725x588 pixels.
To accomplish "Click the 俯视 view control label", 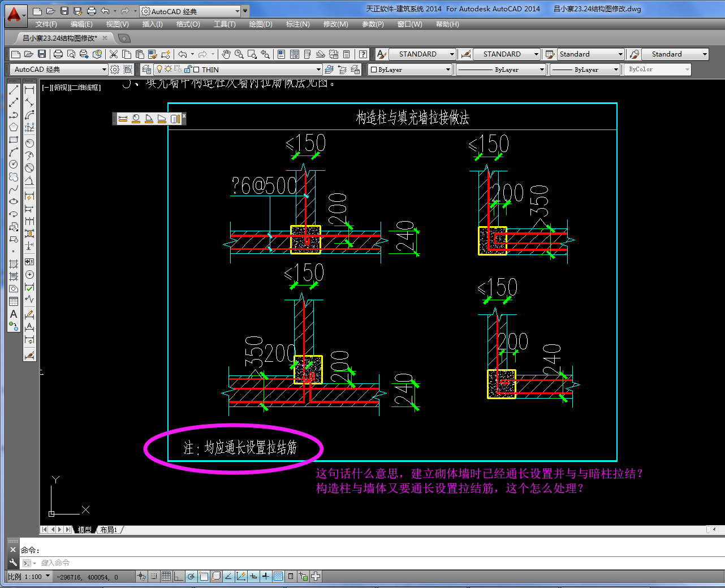I will (x=62, y=88).
